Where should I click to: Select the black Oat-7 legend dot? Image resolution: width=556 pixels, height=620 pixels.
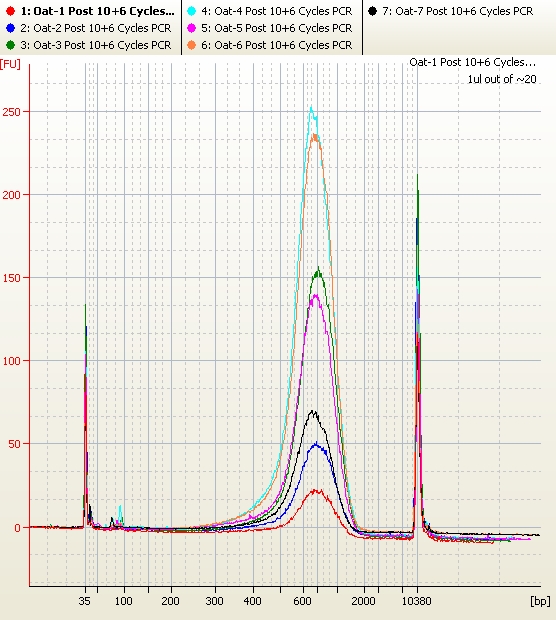(372, 11)
